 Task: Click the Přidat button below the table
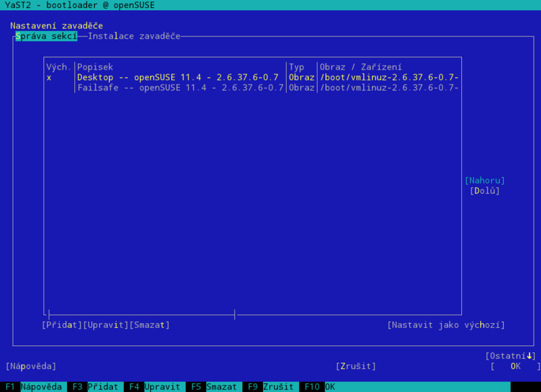(62, 325)
